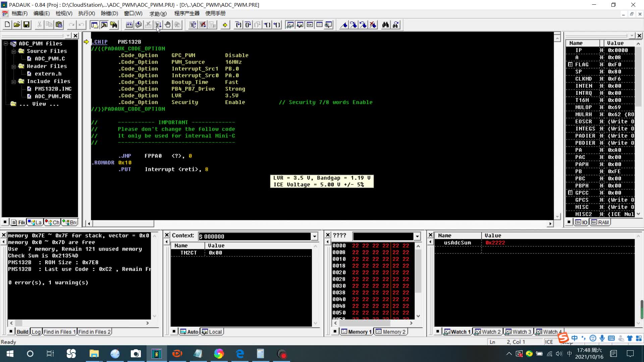Toggle a breakpoint with the breakpoint icon
Screen dimensions: 644x362
point(343,24)
